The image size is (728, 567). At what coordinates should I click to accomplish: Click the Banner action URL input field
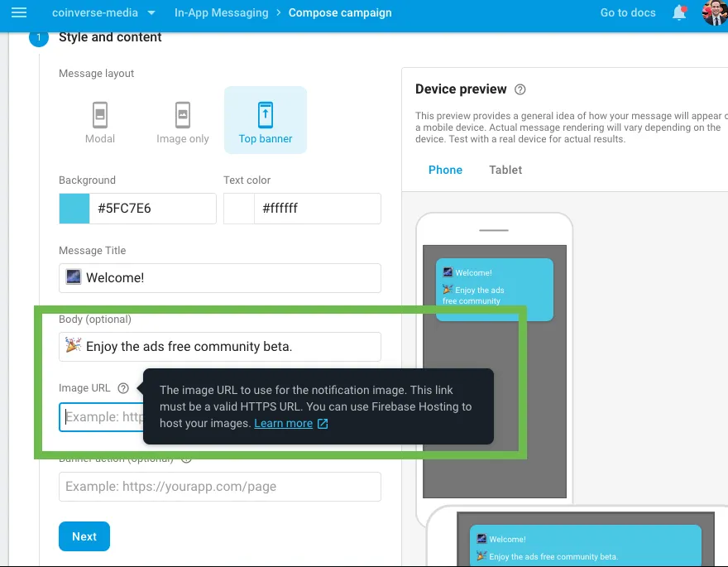click(x=220, y=487)
